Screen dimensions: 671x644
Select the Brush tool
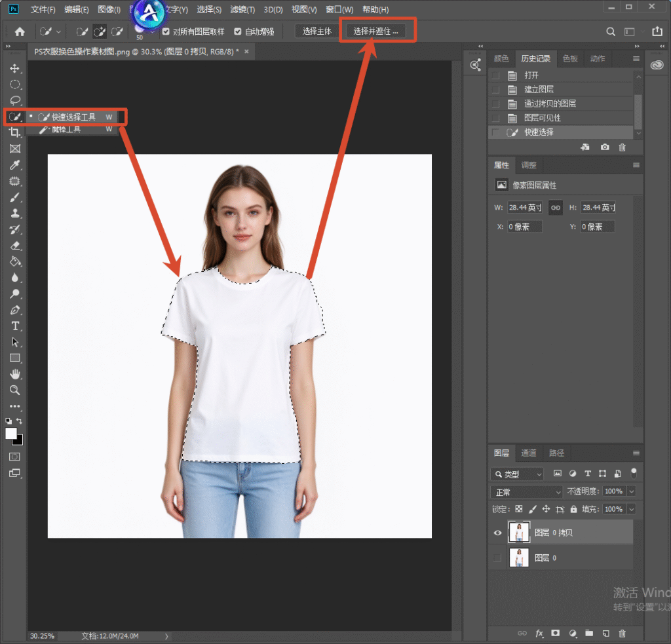point(15,197)
